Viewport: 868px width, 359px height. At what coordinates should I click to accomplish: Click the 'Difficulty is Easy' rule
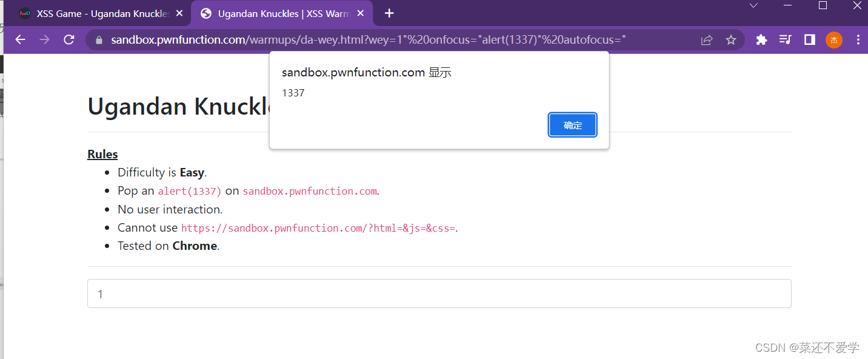[162, 172]
